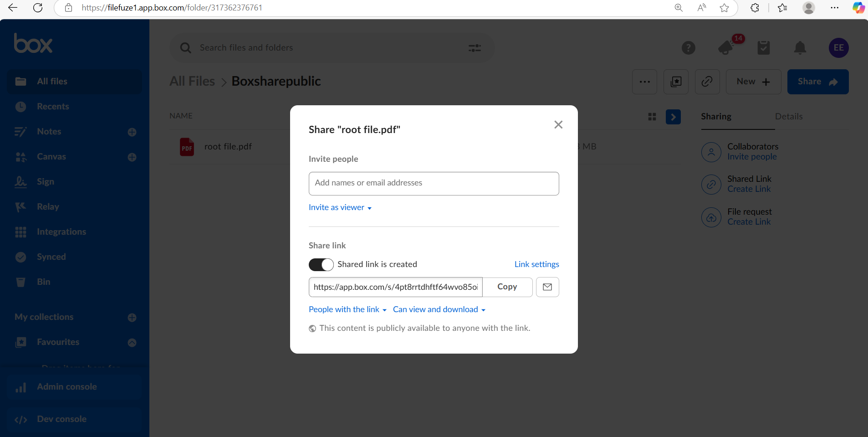Add page to browser favorites star
The height and width of the screenshot is (437, 868).
[x=724, y=8]
